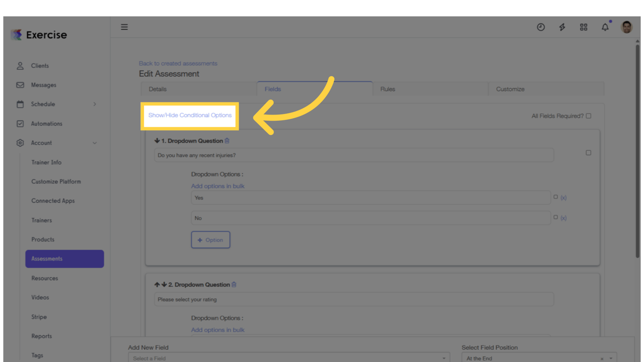The image size is (644, 362).
Task: Toggle the hamburger menu icon
Action: pyautogui.click(x=124, y=27)
